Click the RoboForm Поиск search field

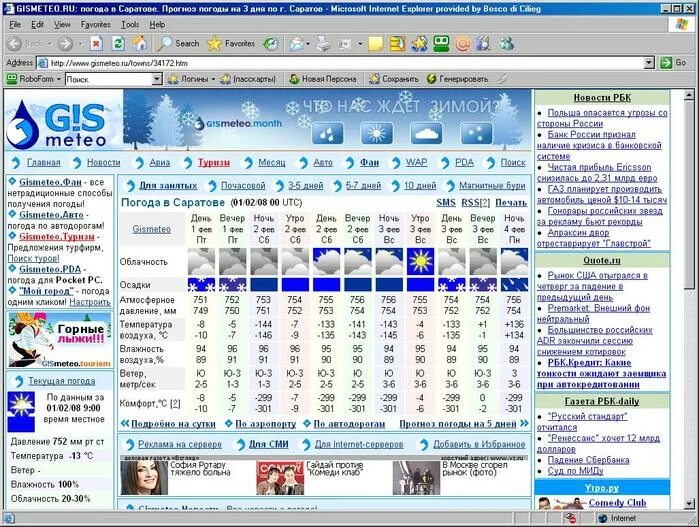[109, 79]
